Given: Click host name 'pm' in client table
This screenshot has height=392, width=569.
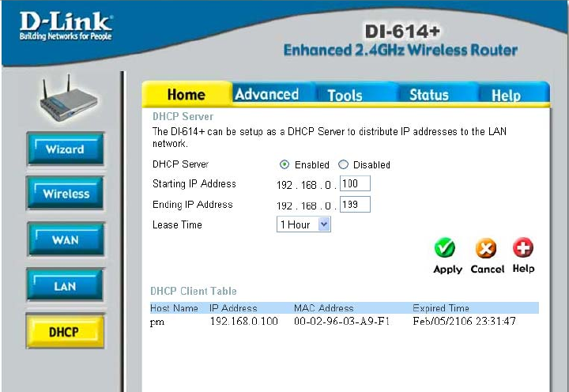Looking at the screenshot, I should tap(157, 322).
